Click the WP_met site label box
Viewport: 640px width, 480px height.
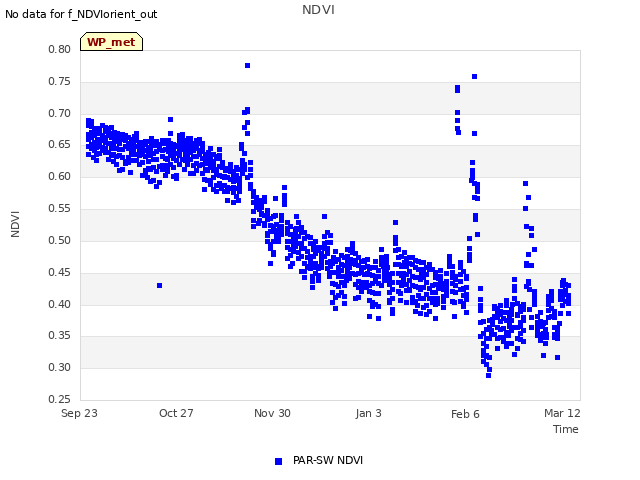click(x=111, y=42)
